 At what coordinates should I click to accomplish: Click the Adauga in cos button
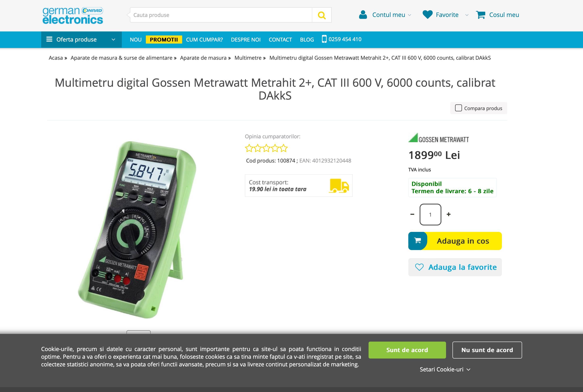pyautogui.click(x=455, y=241)
